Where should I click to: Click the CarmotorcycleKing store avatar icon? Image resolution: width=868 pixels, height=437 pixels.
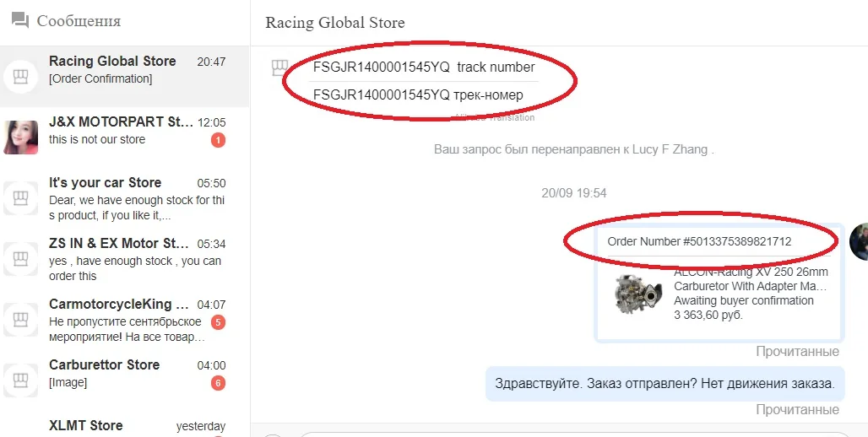pos(20,320)
